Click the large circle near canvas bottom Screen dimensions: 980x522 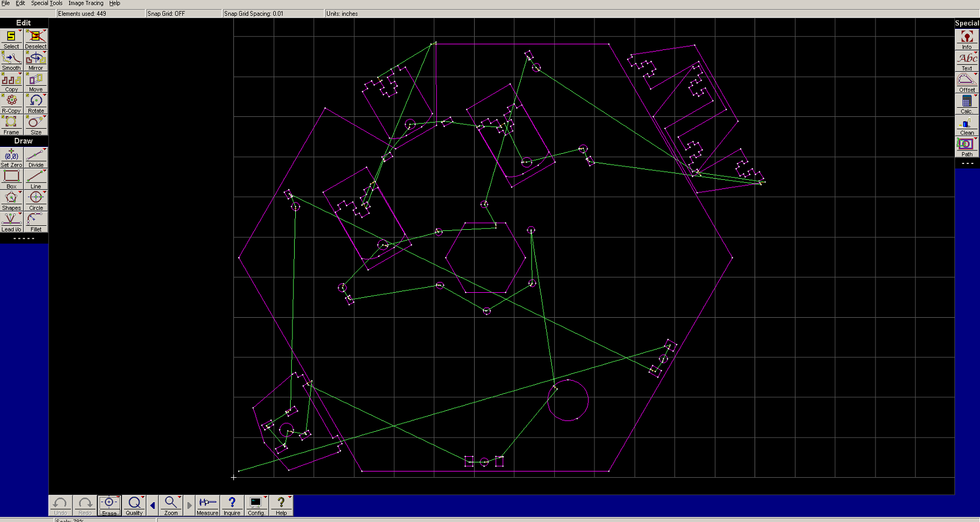568,401
